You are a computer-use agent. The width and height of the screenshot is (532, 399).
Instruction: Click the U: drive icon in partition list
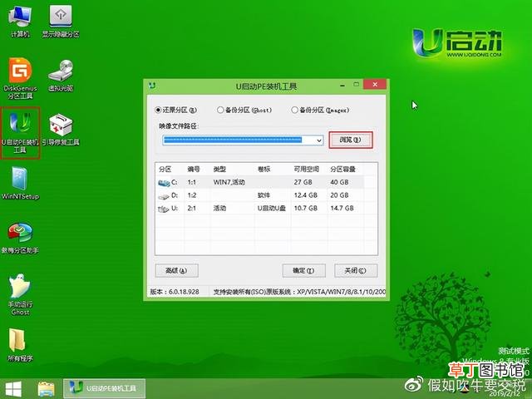164,209
